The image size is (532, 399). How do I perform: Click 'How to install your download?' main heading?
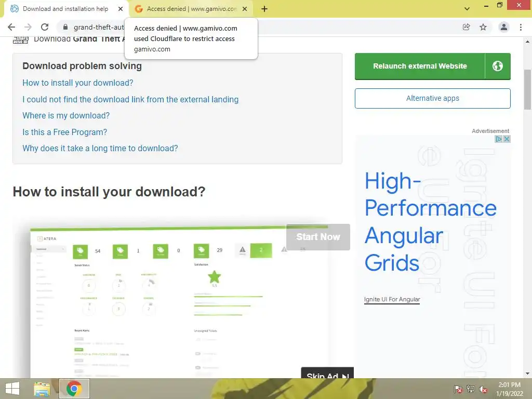pyautogui.click(x=109, y=192)
